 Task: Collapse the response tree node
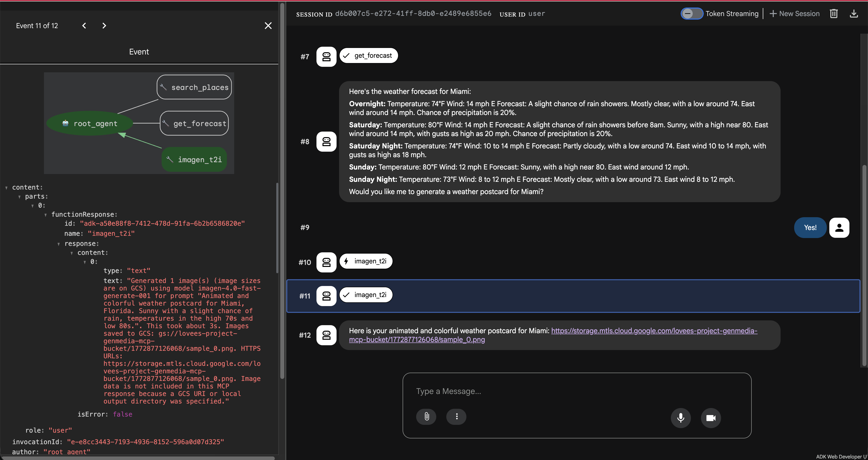click(x=59, y=244)
